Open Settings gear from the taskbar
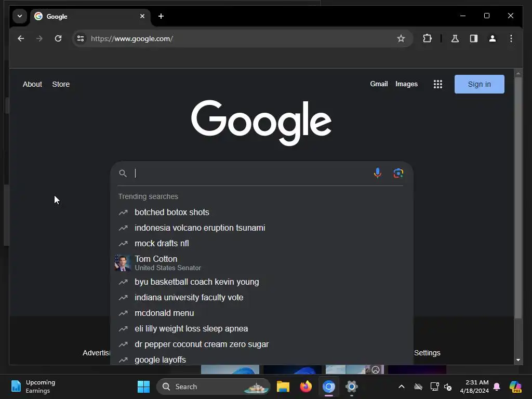Screen dimensions: 532x399 [352, 387]
